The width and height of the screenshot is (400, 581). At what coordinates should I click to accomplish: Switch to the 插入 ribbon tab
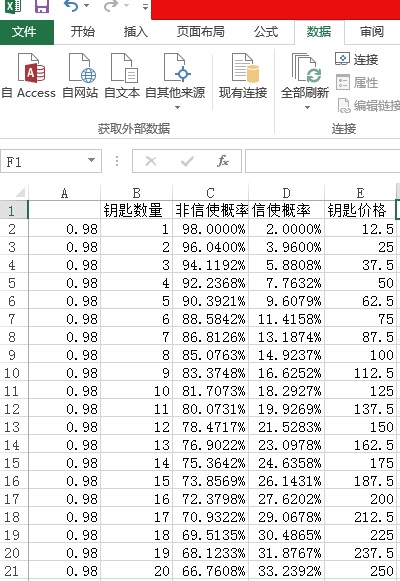(136, 32)
